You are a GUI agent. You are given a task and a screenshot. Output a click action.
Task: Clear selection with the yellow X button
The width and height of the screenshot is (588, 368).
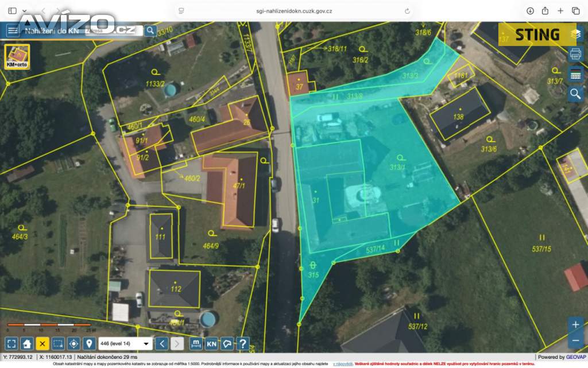[42, 343]
